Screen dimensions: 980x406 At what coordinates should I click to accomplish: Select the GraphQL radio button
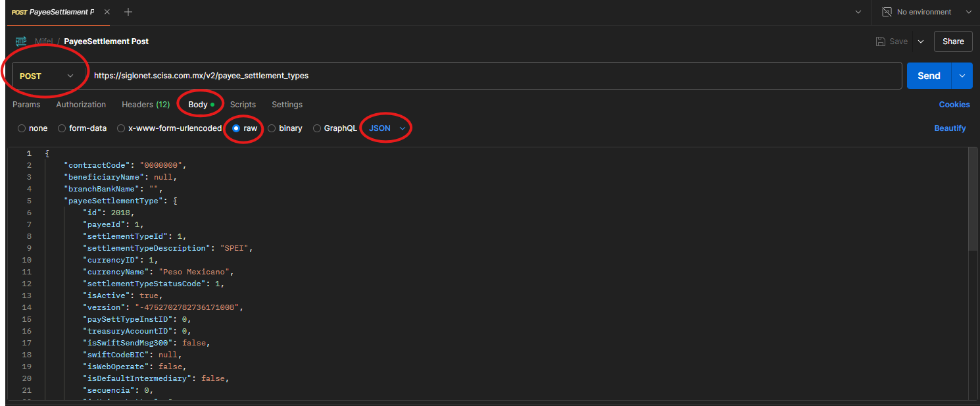point(317,128)
